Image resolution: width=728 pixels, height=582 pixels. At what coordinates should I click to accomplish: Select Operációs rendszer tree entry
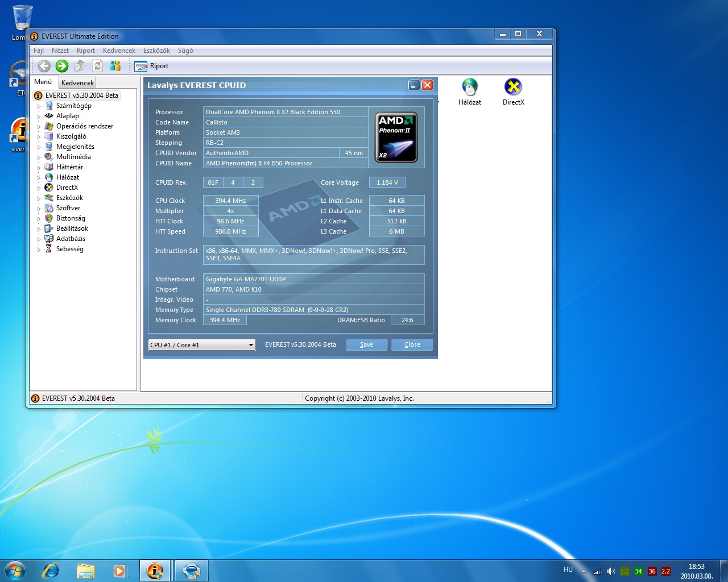click(84, 126)
